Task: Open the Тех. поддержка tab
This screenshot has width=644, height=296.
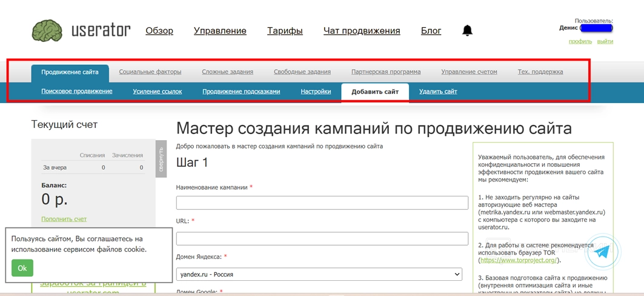Action: pyautogui.click(x=540, y=72)
